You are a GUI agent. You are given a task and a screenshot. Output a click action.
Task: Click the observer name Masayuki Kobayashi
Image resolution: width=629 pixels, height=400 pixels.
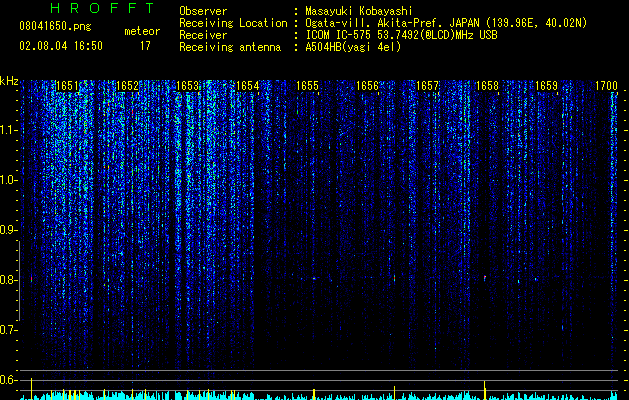(359, 11)
